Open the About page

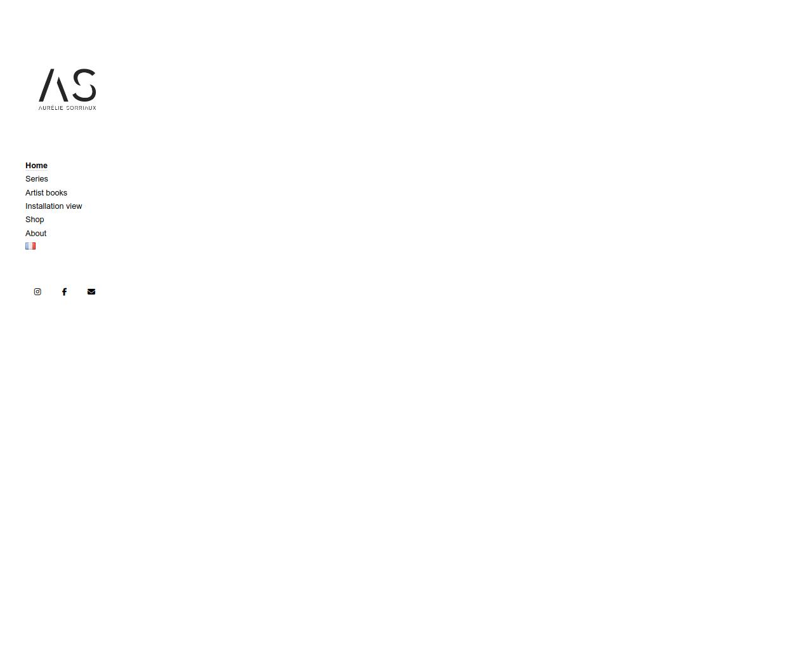pyautogui.click(x=36, y=234)
